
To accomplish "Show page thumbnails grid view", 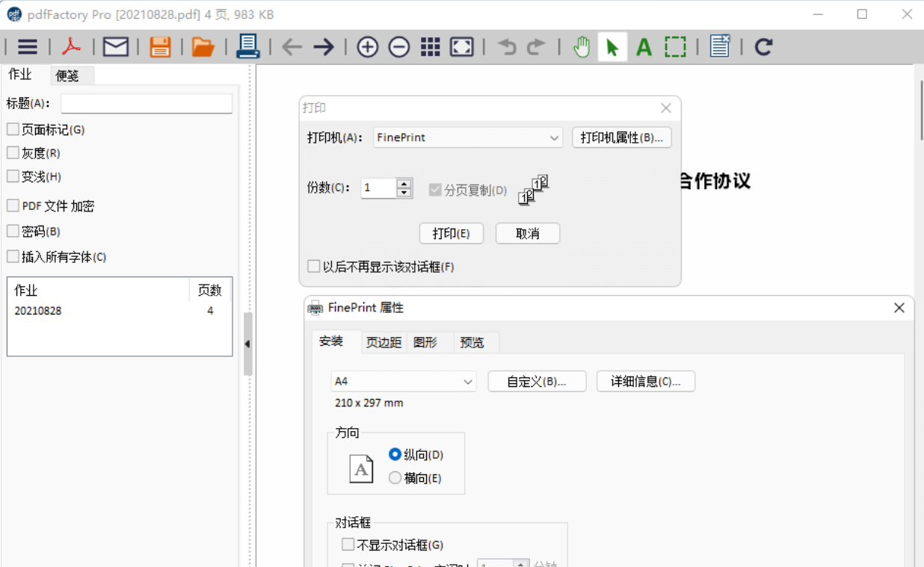I will point(431,47).
